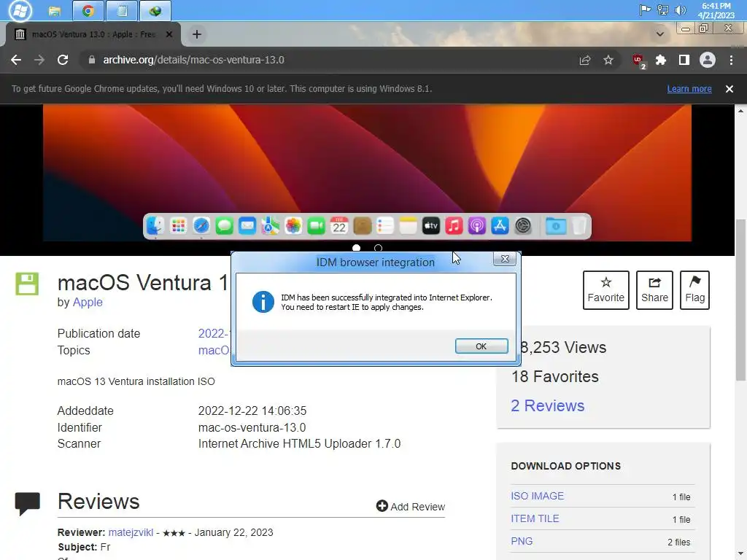The width and height of the screenshot is (747, 560).
Task: Close the IDM browser integration dialog
Action: [x=505, y=259]
